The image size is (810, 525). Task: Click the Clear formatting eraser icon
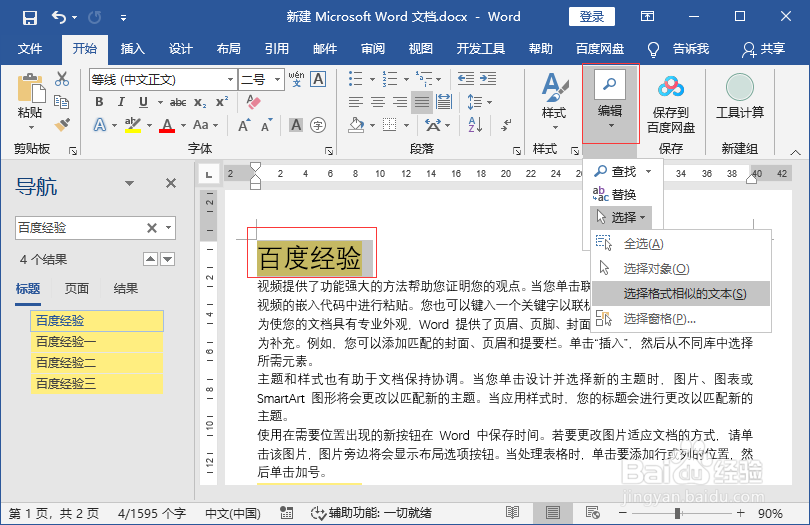253,102
